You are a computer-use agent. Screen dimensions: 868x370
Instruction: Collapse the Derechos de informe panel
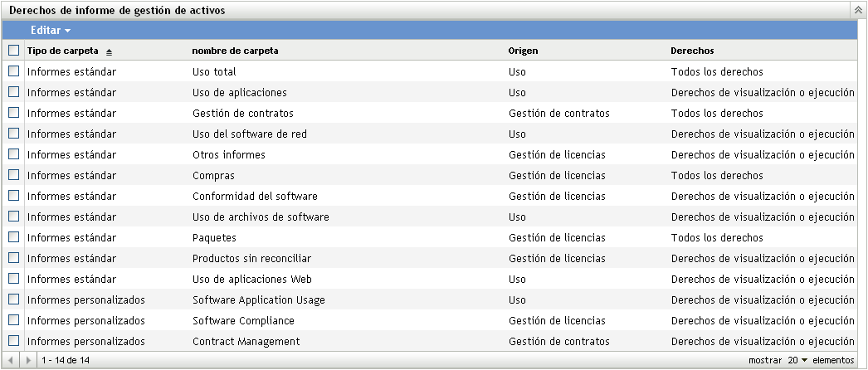[857, 11]
